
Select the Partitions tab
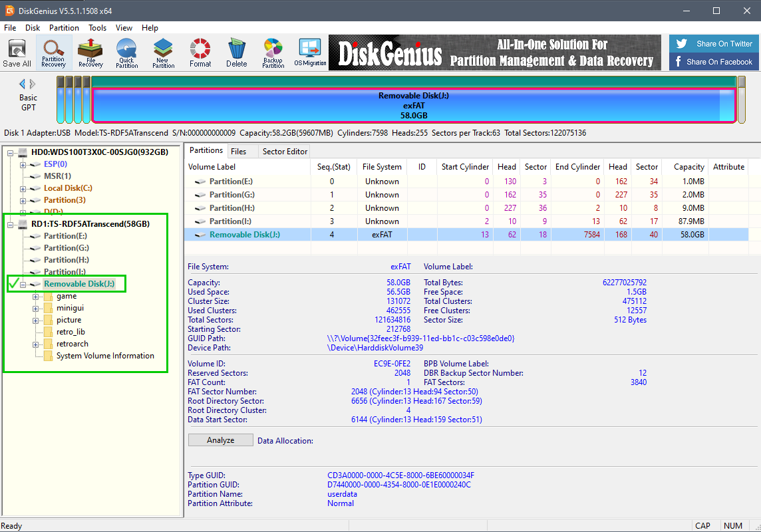pos(206,151)
